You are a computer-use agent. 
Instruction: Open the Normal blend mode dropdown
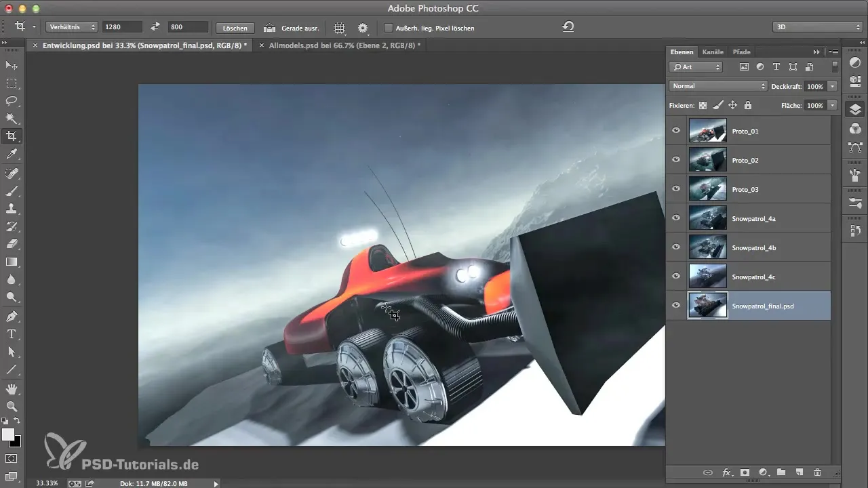717,86
